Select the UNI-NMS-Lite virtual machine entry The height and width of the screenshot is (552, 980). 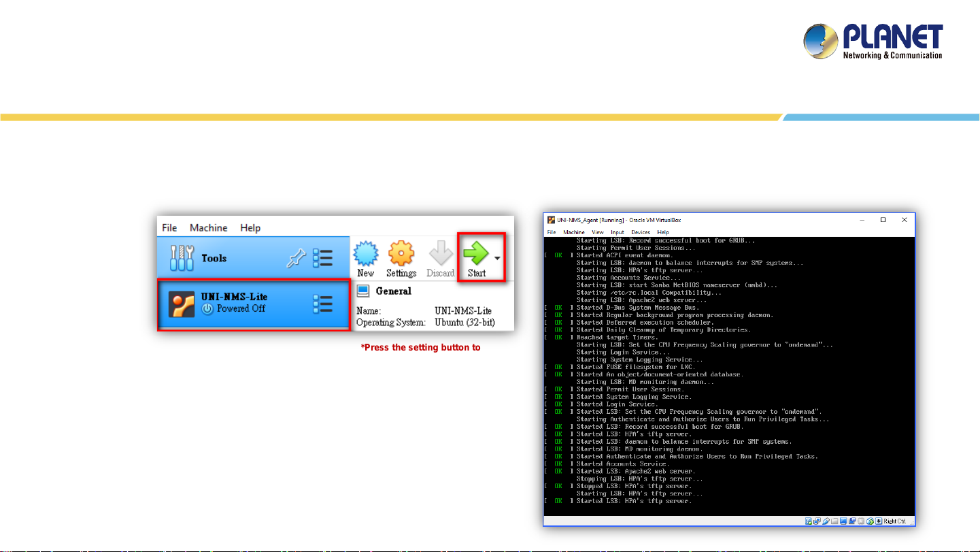(x=254, y=304)
